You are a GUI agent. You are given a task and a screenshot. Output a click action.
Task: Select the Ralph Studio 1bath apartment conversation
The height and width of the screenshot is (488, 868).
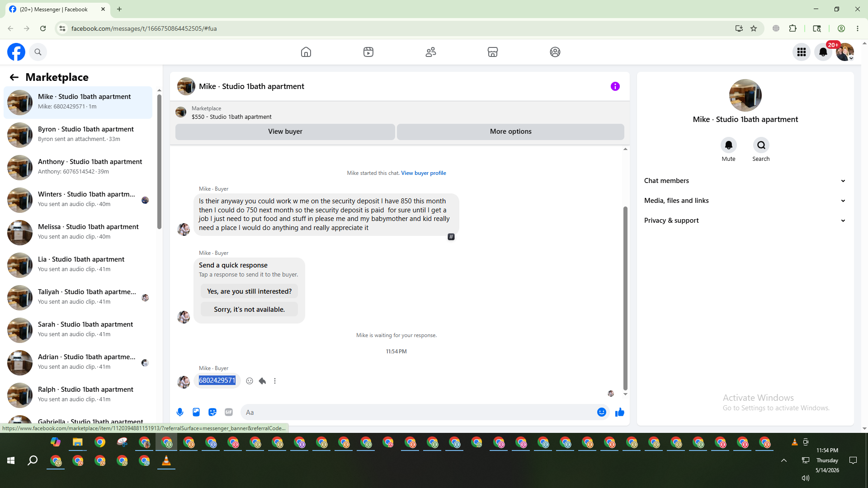pyautogui.click(x=78, y=395)
